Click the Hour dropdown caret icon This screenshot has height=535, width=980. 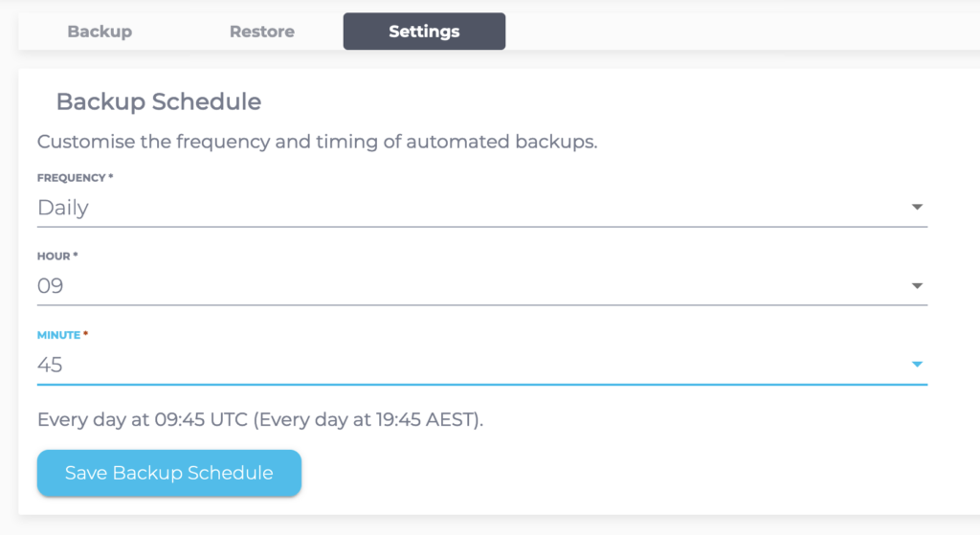[x=917, y=285]
